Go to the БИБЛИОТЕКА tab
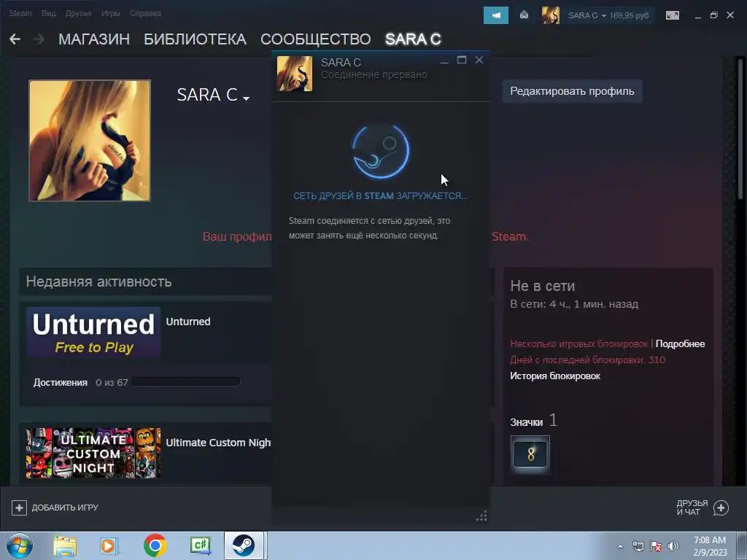Screen dimensions: 747x560 click(x=195, y=39)
